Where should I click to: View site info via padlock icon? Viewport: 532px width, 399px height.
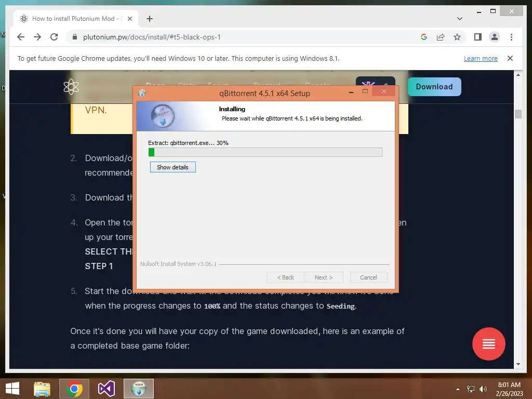75,37
